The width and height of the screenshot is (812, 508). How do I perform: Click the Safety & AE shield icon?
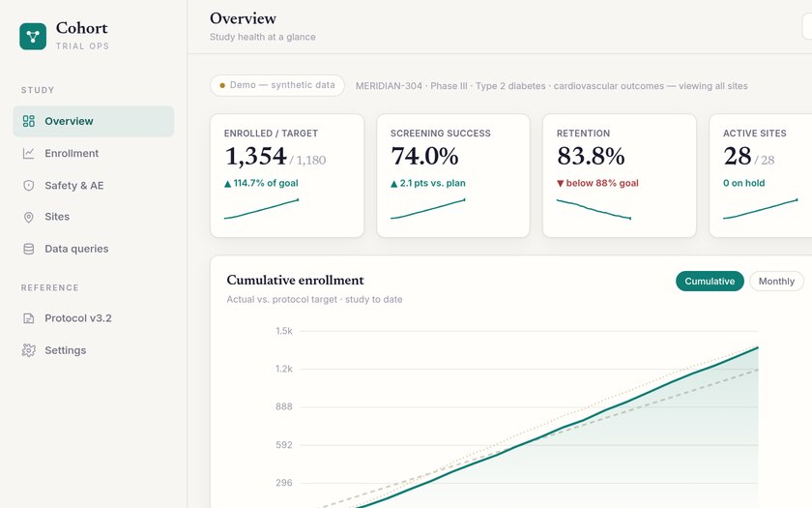(x=28, y=186)
